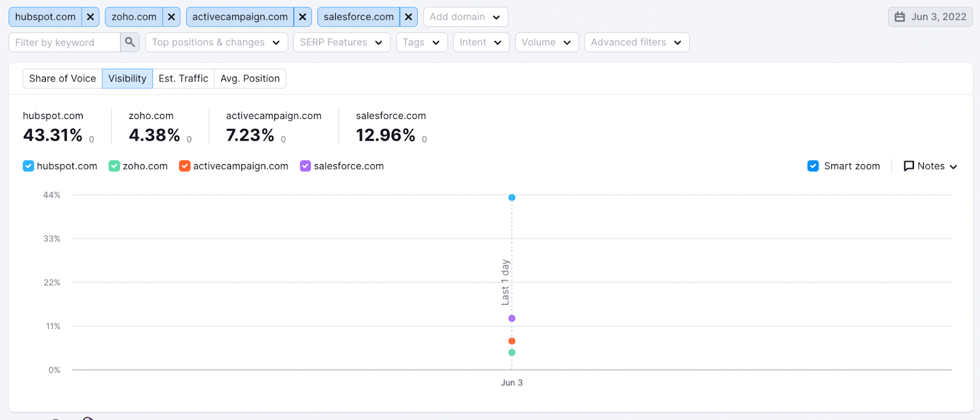Switch to the Share of Voice tab
The width and height of the screenshot is (980, 420).
[x=62, y=78]
